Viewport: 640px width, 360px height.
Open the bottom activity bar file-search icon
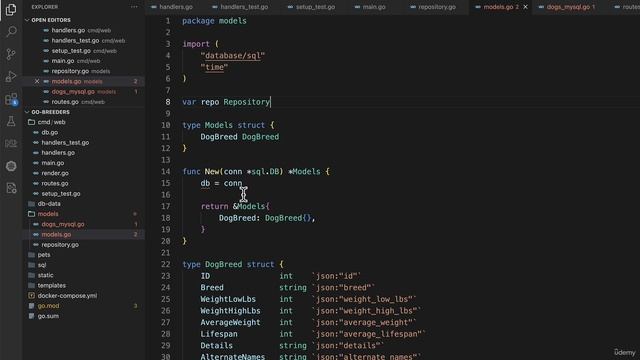coord(11,188)
